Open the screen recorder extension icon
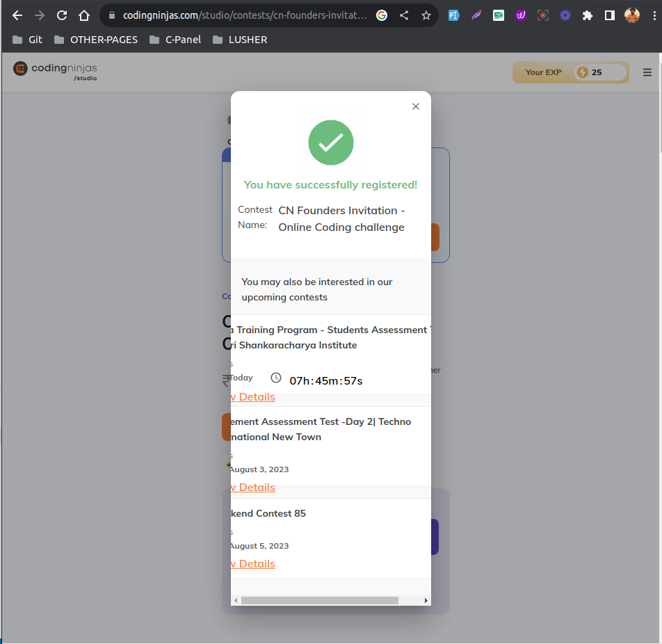662x644 pixels. click(543, 15)
